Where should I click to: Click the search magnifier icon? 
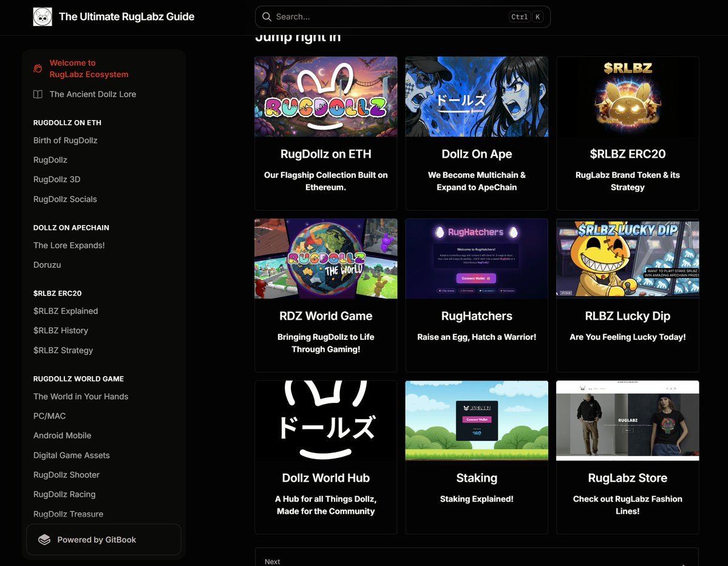click(267, 17)
